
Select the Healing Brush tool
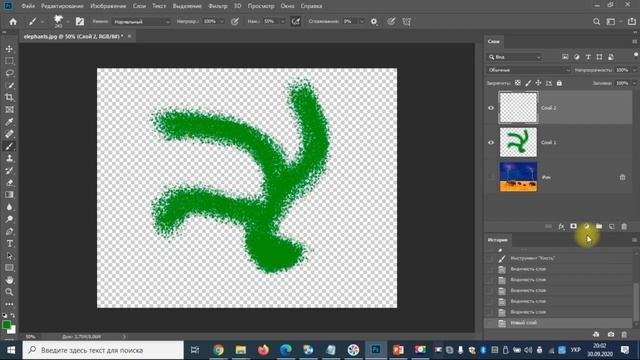[9, 134]
